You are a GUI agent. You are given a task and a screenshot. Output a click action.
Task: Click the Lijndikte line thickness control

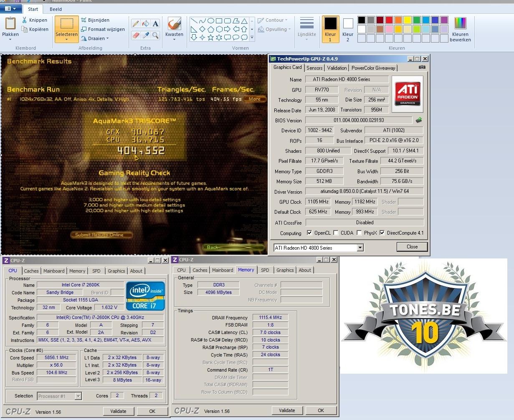point(306,29)
